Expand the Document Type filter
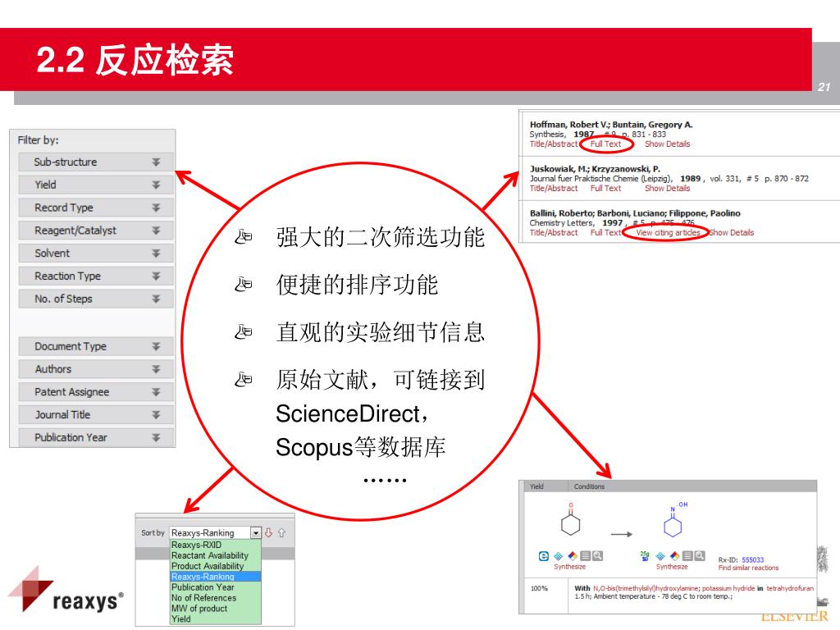The image size is (840, 630). coord(96,346)
